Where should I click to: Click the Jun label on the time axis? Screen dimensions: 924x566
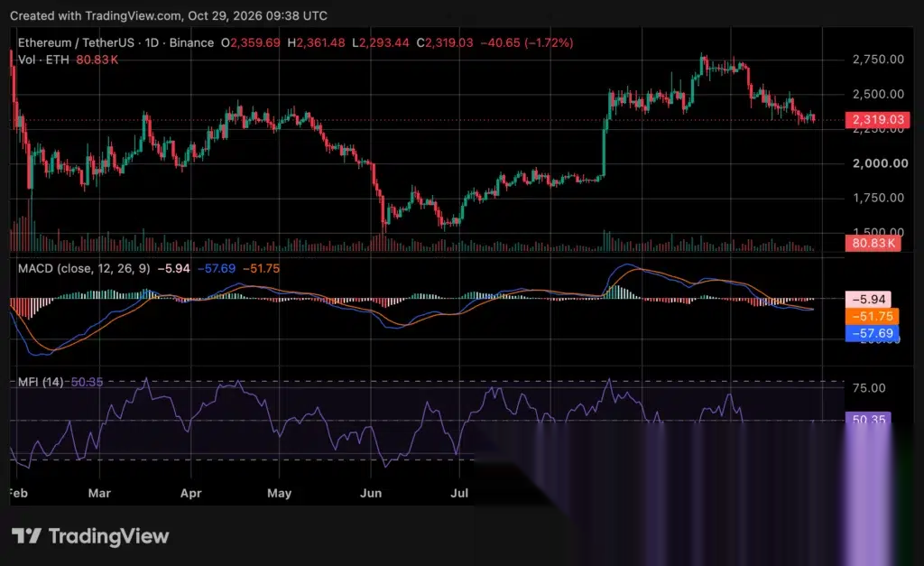pos(371,493)
